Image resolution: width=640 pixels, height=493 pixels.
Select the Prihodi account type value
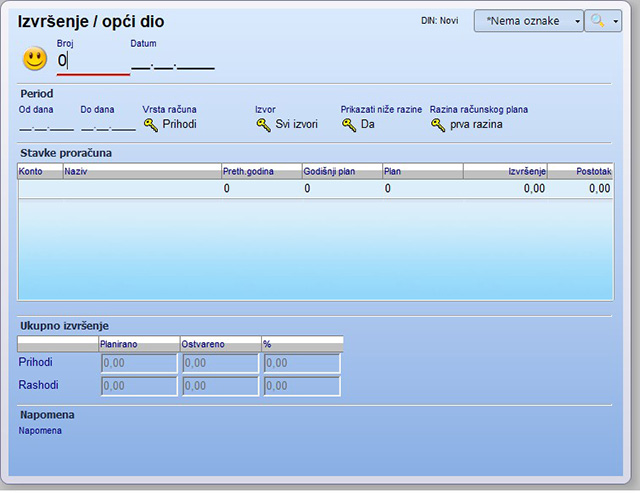[179, 124]
